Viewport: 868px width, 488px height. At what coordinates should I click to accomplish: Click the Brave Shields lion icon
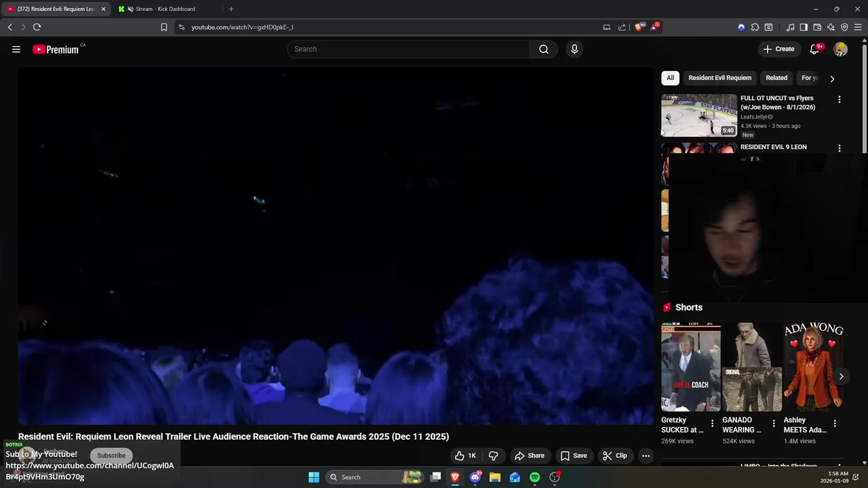pos(639,27)
